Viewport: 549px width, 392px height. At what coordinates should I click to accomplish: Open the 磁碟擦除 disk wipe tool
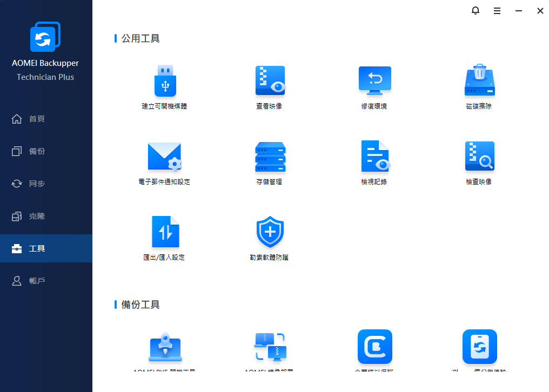pos(479,87)
